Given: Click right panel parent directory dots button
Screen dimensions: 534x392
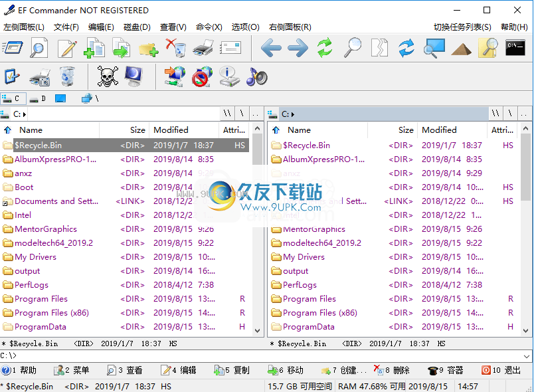Looking at the screenshot, I should coord(524,114).
